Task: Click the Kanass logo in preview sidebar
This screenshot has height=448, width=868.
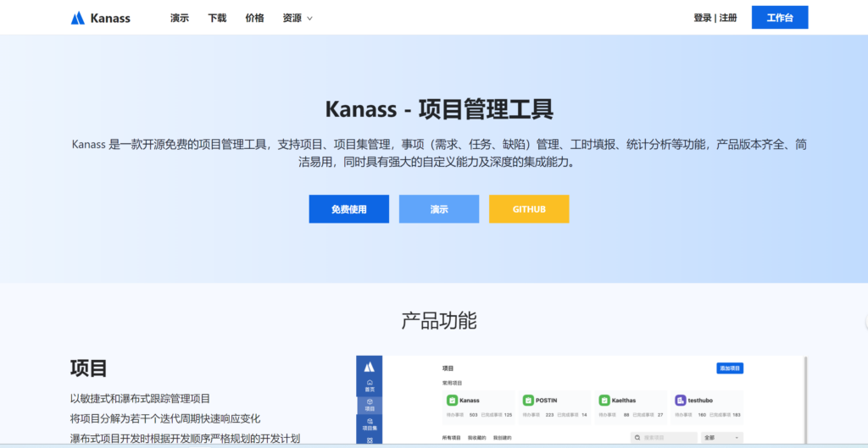Action: pyautogui.click(x=370, y=367)
